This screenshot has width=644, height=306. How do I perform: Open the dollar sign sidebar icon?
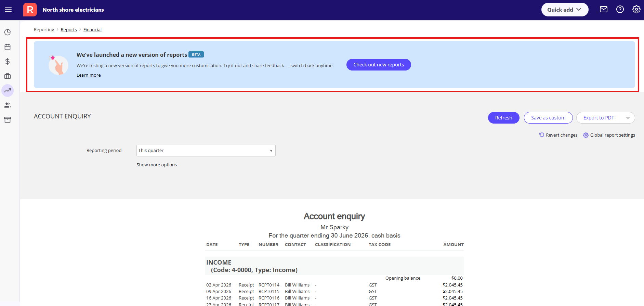tap(8, 61)
